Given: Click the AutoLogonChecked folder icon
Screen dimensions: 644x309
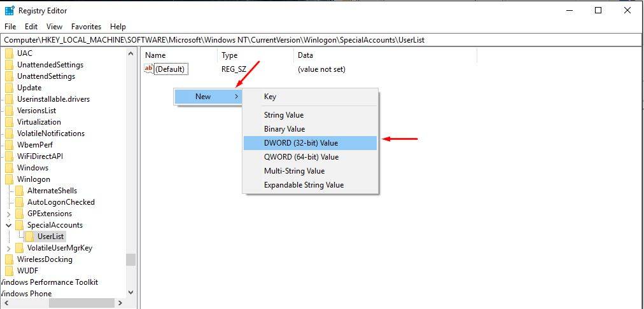Looking at the screenshot, I should click(19, 202).
